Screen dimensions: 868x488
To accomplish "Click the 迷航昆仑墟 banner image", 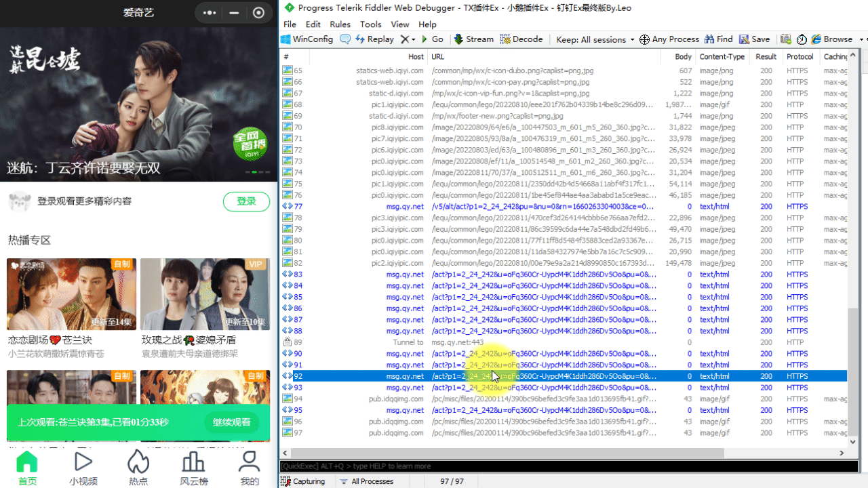I will [139, 104].
